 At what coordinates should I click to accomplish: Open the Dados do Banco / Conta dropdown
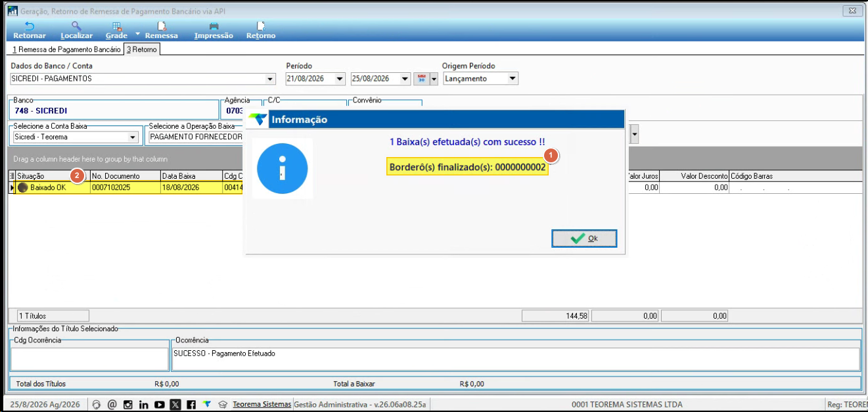(270, 79)
